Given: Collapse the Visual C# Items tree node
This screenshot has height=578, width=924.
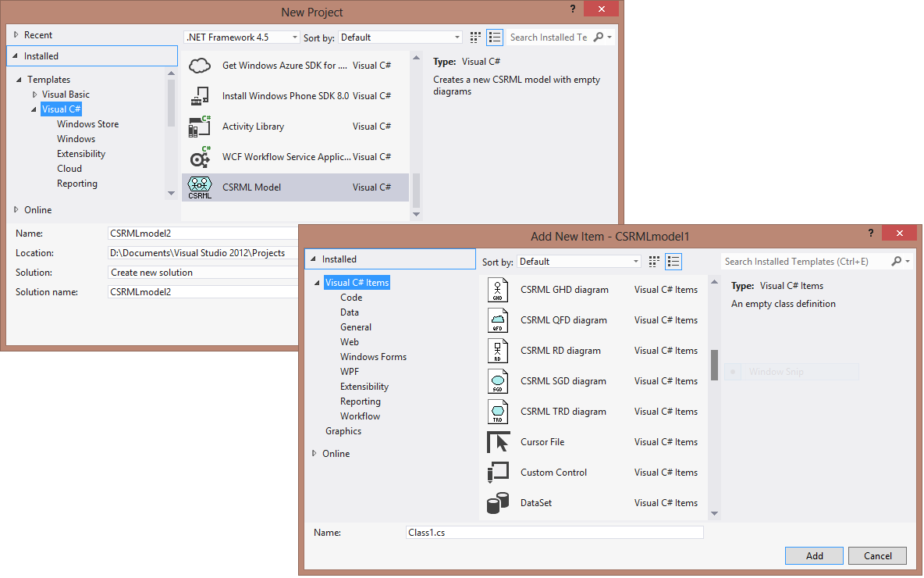Looking at the screenshot, I should (x=317, y=283).
